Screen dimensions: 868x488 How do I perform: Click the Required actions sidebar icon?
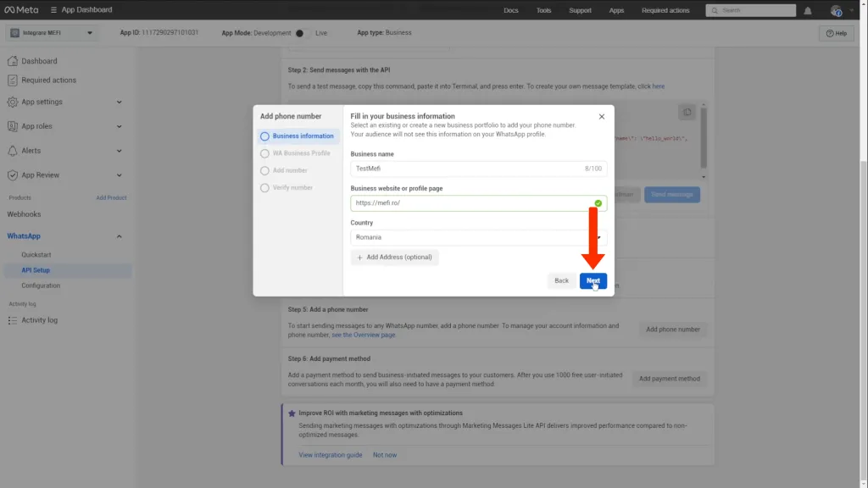coord(12,80)
